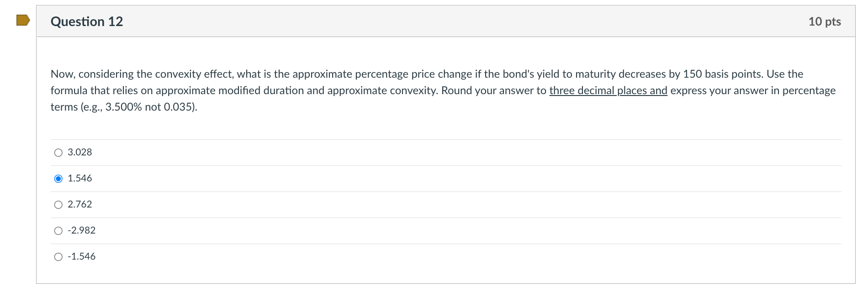Viewport: 868px width, 298px height.
Task: Choose the -2.982 radio button
Action: pyautogui.click(x=58, y=230)
